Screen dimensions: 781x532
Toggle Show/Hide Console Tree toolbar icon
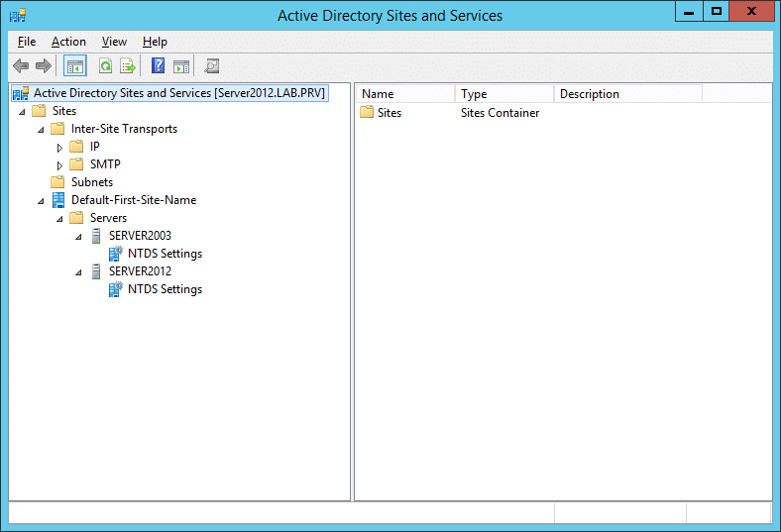(x=75, y=65)
